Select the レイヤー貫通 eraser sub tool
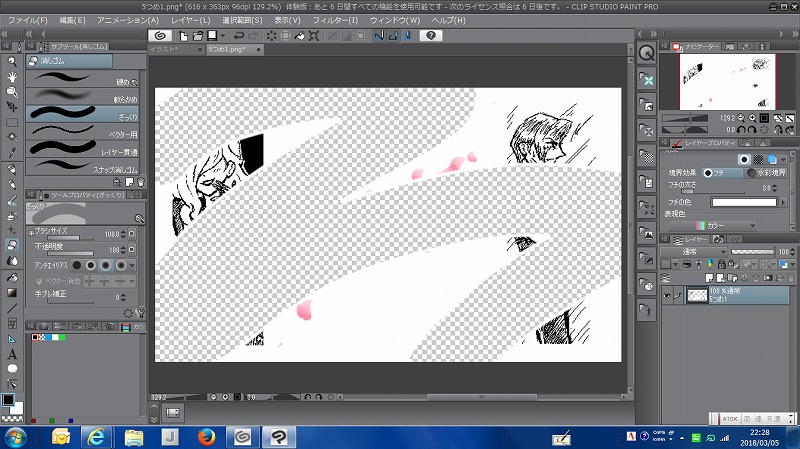 [82, 148]
